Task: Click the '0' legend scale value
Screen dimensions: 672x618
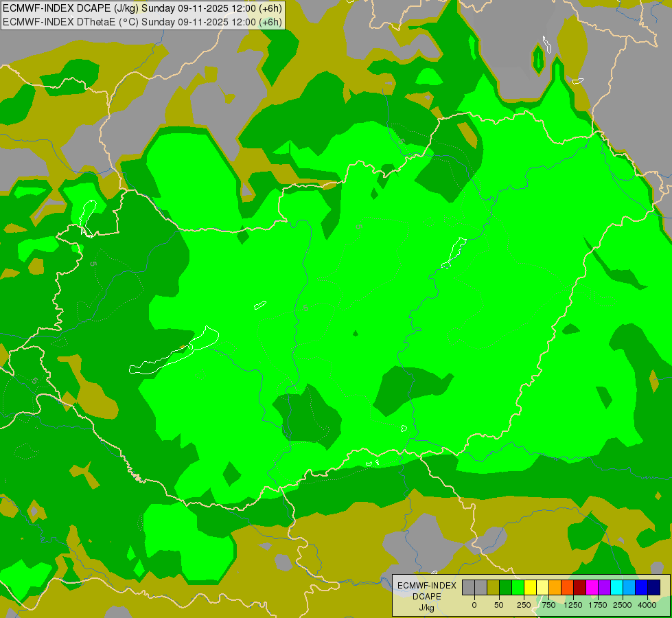Action: [x=474, y=605]
